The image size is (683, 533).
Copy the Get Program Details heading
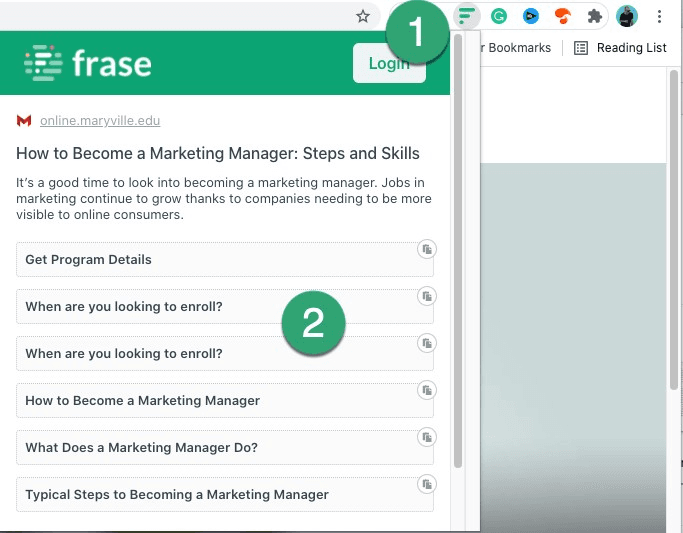click(426, 250)
